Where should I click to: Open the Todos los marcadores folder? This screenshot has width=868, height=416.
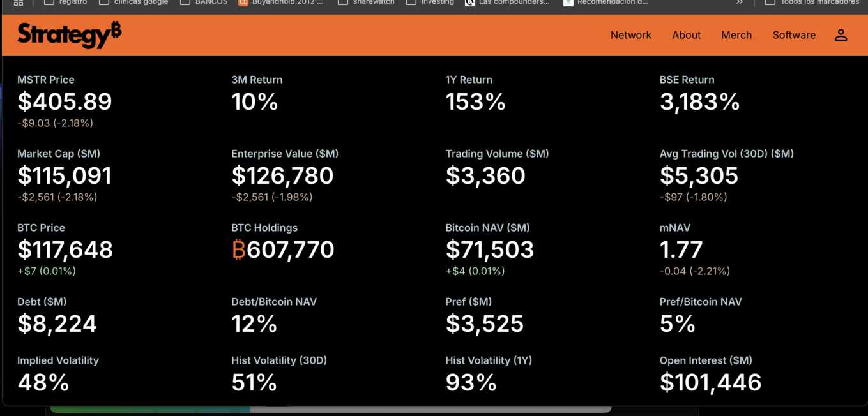pos(812,3)
